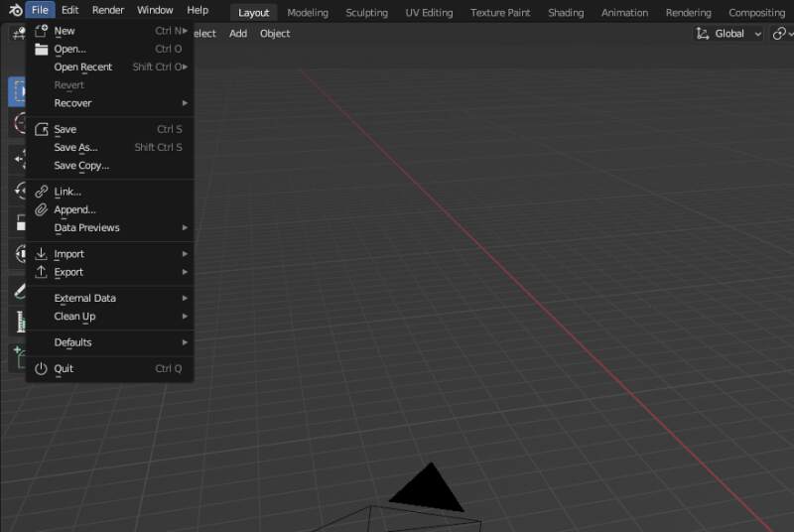Expand the Export submenu
This screenshot has width=794, height=532.
[x=110, y=272]
